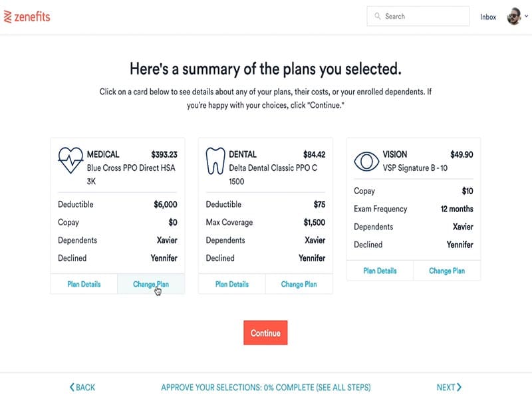Open Medical Plan Details
Image resolution: width=532 pixels, height=399 pixels.
[84, 284]
